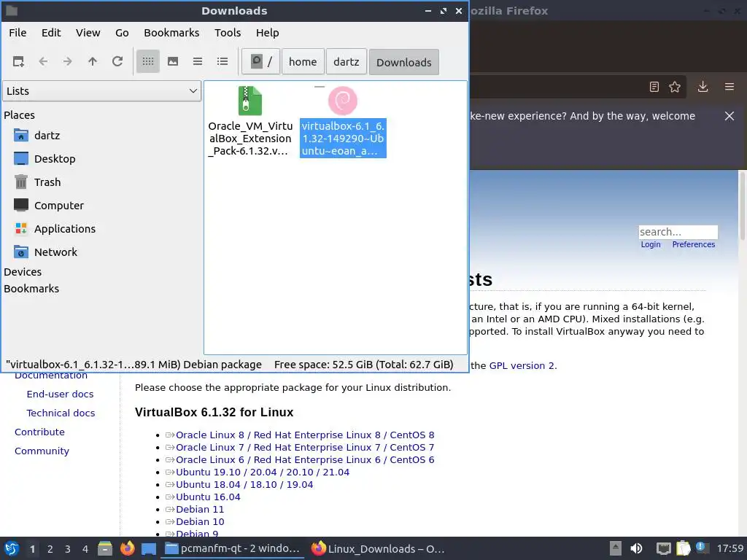Open Firefox hamburger menu
This screenshot has width=747, height=560.
pyautogui.click(x=729, y=87)
